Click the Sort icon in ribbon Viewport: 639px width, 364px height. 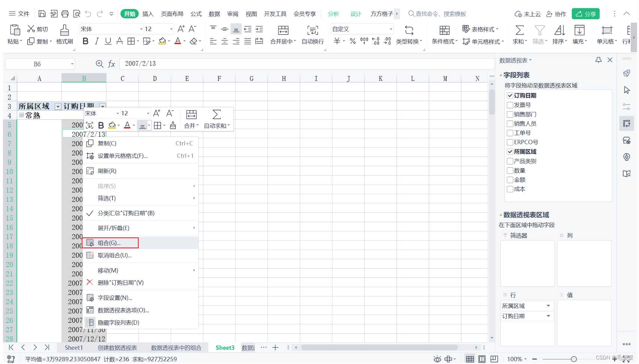pos(560,30)
